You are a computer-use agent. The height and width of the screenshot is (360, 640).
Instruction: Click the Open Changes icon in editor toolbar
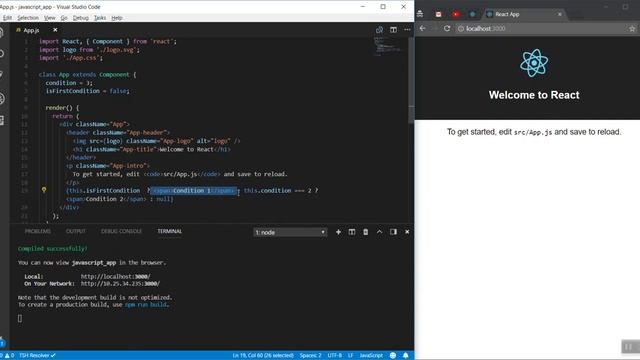pos(379,30)
